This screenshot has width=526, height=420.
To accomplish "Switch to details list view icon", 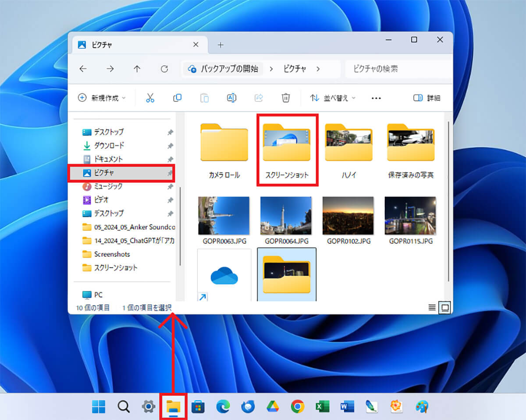I will click(x=432, y=308).
